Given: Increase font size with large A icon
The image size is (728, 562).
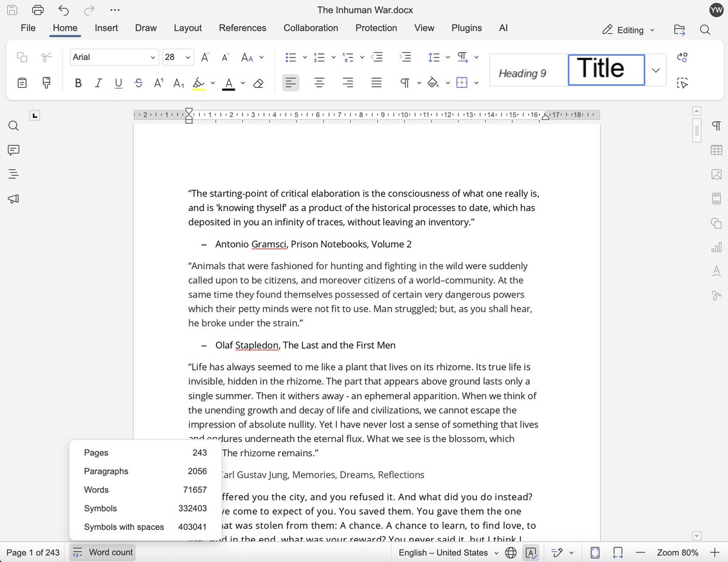Looking at the screenshot, I should (x=205, y=57).
